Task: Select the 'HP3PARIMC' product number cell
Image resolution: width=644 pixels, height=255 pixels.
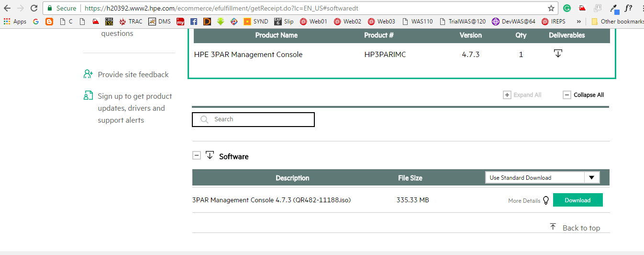Action: click(385, 55)
